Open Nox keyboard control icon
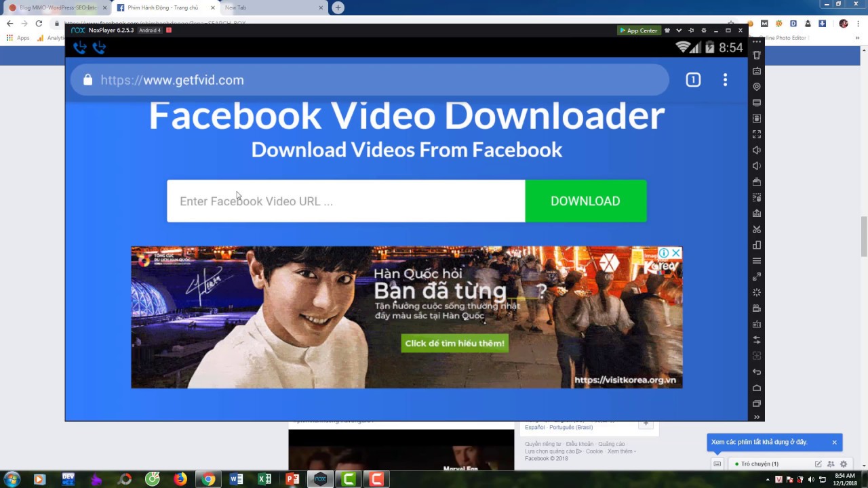Image resolution: width=868 pixels, height=488 pixels. (757, 71)
